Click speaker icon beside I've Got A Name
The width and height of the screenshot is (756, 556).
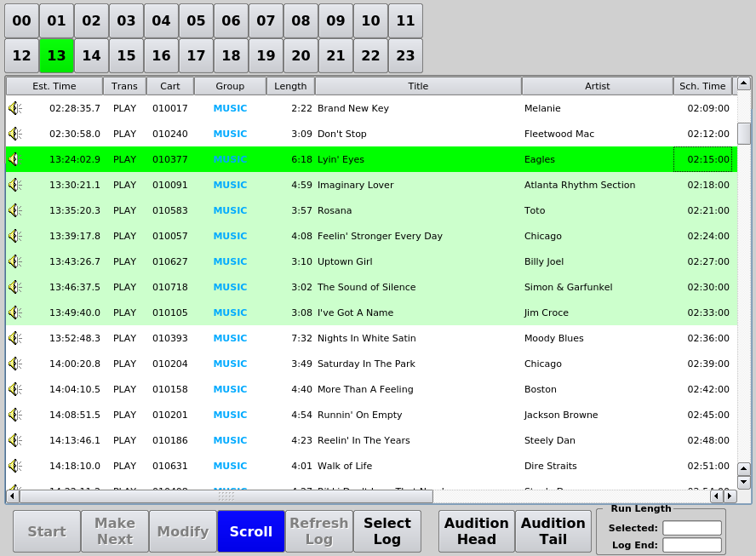[14, 312]
